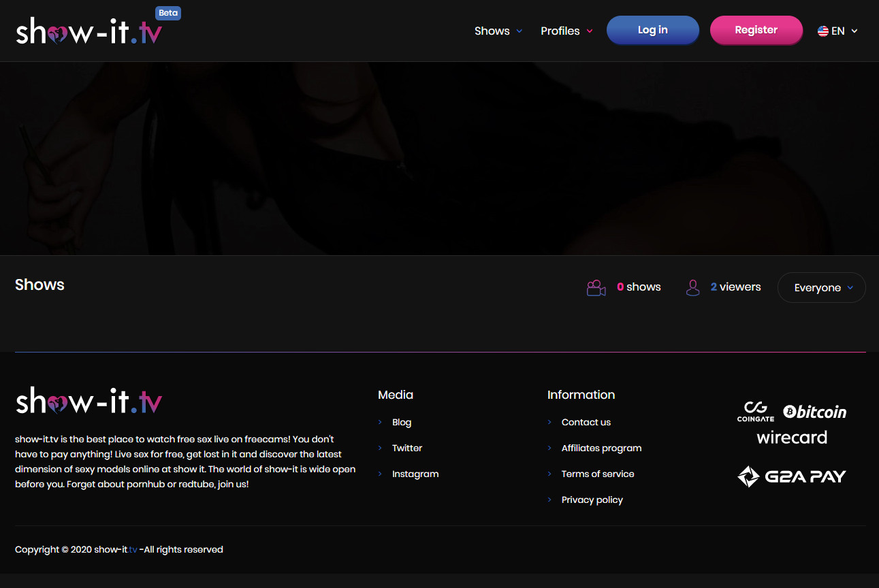
Task: Click the "0 shows" counter text
Action: click(x=639, y=287)
